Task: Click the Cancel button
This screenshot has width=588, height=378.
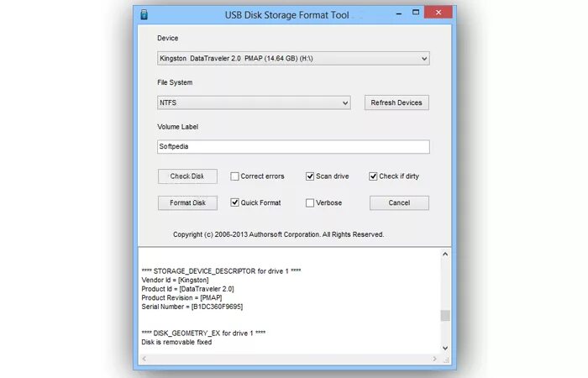Action: click(399, 203)
